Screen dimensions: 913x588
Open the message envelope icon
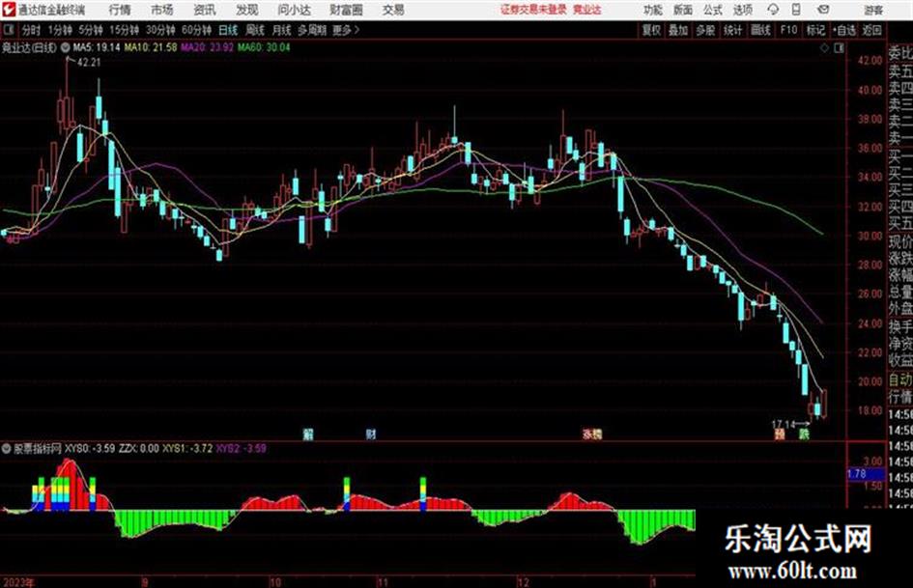823,10
